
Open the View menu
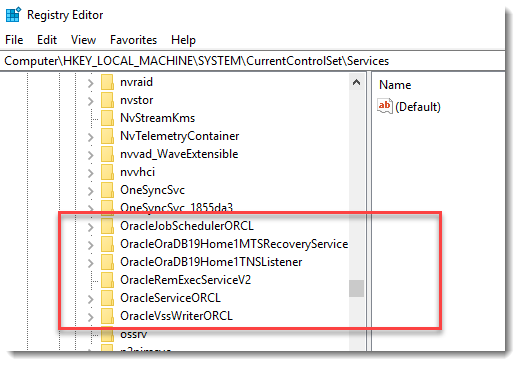point(83,40)
